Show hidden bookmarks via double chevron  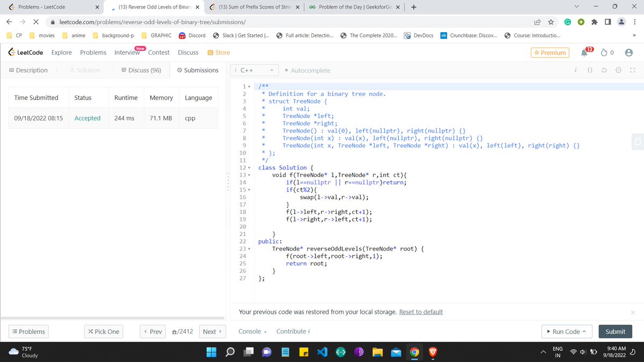click(635, 35)
